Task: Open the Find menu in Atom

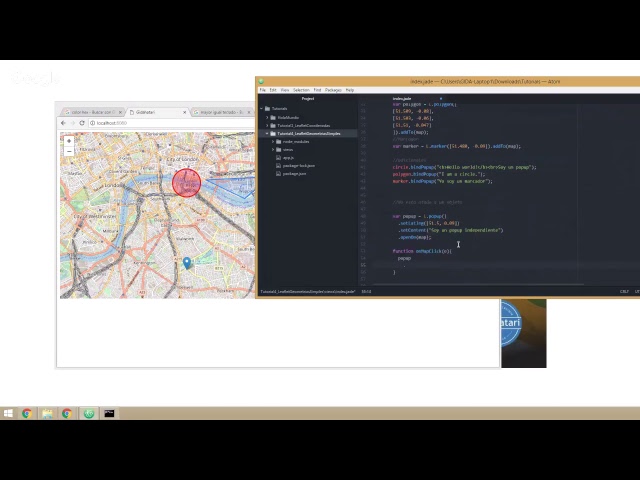Action: point(318,90)
